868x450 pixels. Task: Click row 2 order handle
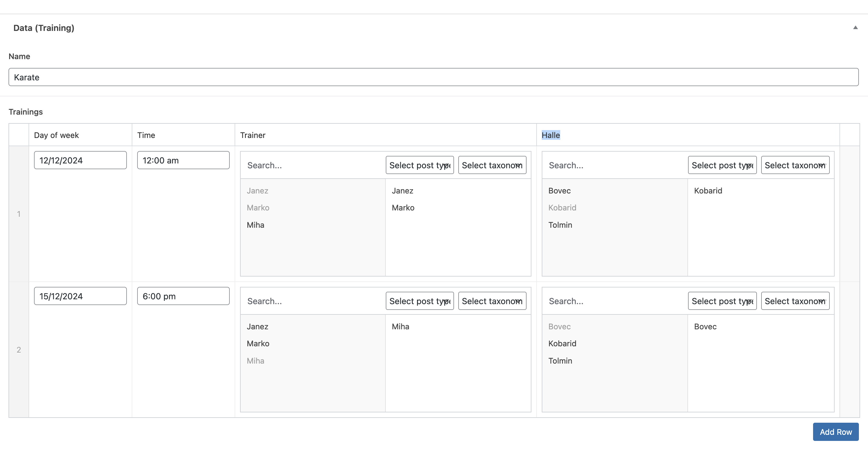pos(19,350)
